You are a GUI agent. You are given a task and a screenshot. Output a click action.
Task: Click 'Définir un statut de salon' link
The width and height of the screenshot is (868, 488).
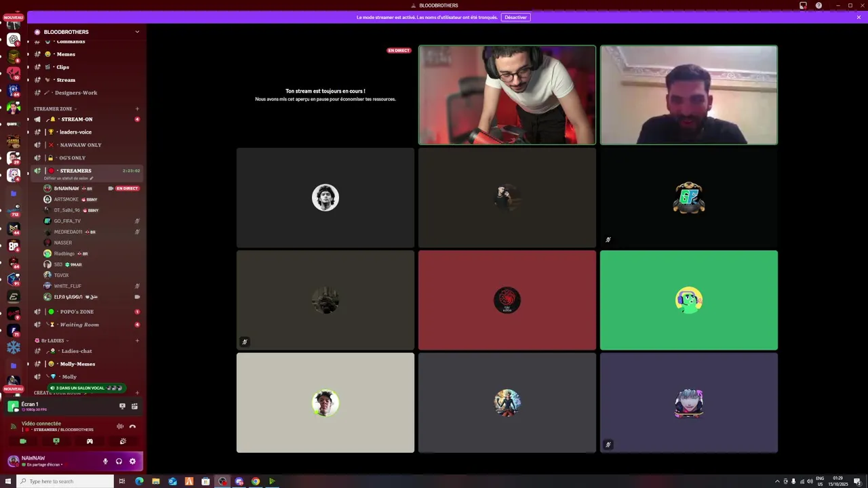pos(68,178)
